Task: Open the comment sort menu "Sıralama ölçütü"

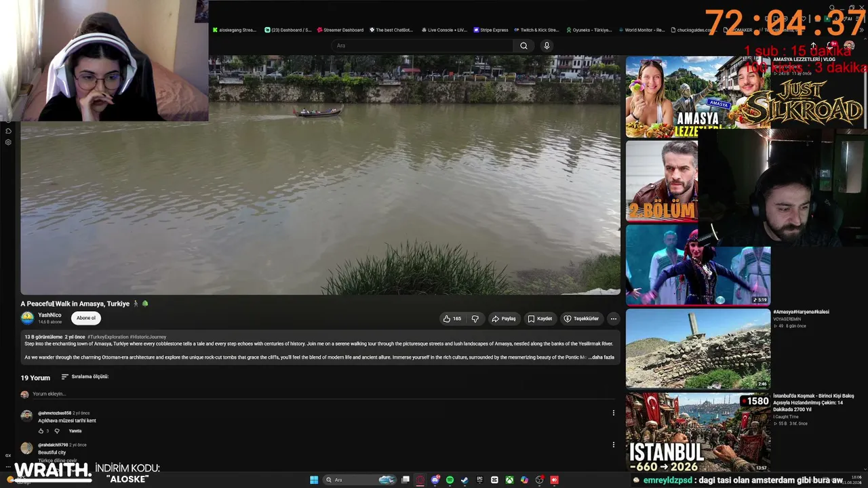Action: (85, 377)
